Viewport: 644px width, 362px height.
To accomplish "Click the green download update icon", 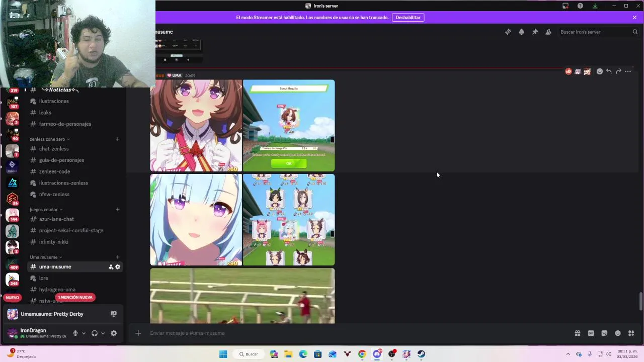I will 595,6.
